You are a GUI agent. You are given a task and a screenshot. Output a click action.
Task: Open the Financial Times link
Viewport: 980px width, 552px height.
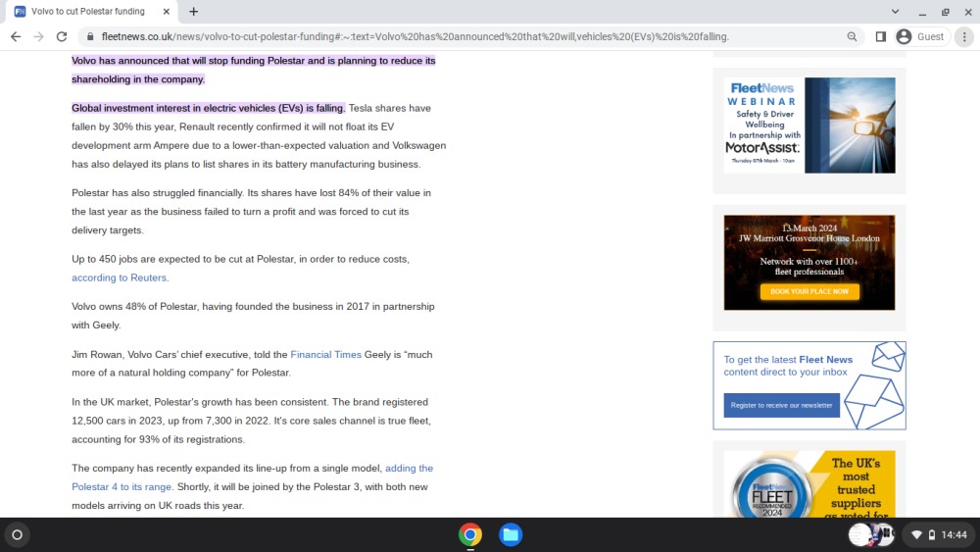coord(325,355)
